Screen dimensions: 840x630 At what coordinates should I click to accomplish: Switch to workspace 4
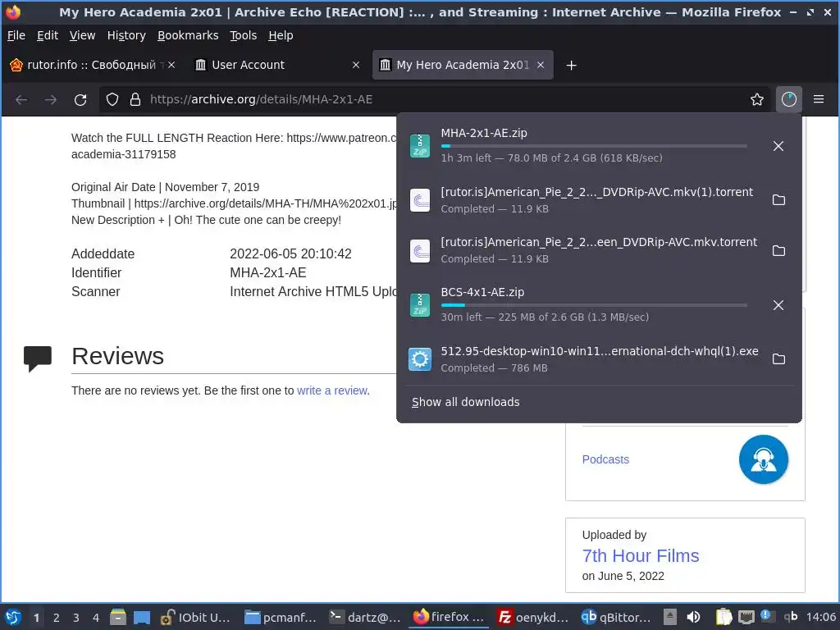[x=95, y=618]
